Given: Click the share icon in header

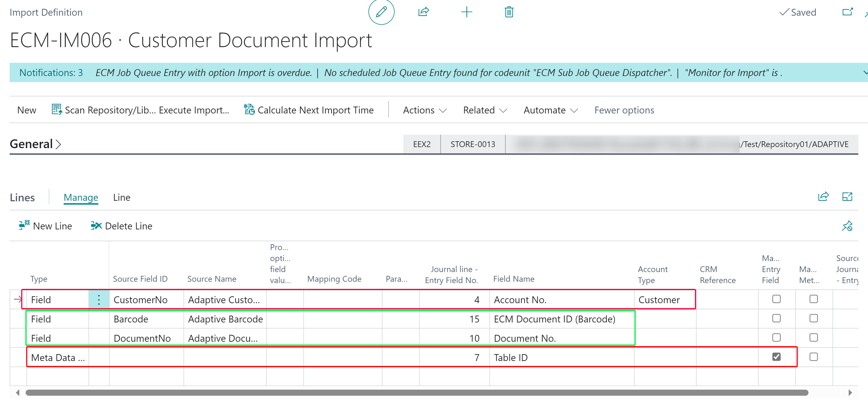Looking at the screenshot, I should point(423,12).
